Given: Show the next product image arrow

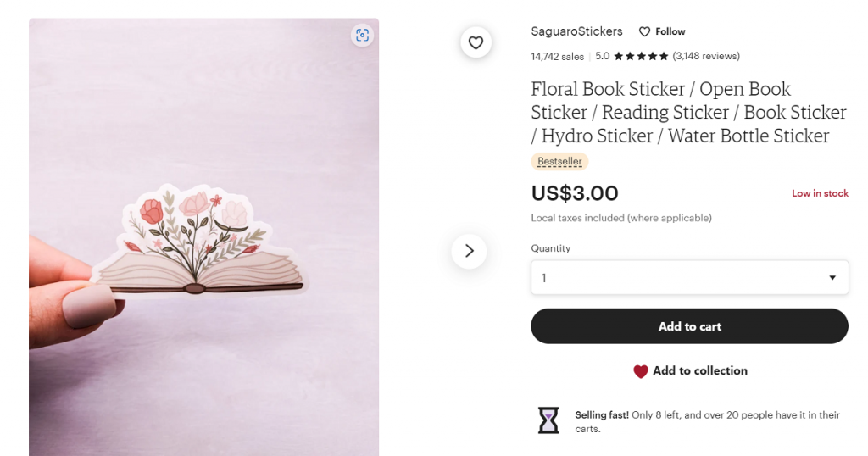Looking at the screenshot, I should [469, 251].
